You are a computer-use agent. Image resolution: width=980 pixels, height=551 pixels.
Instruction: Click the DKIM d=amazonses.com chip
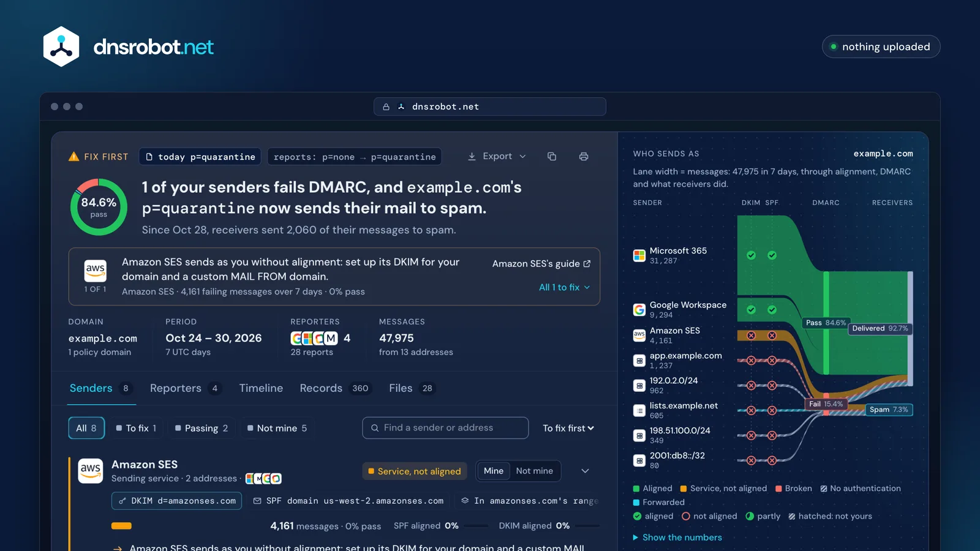(176, 501)
